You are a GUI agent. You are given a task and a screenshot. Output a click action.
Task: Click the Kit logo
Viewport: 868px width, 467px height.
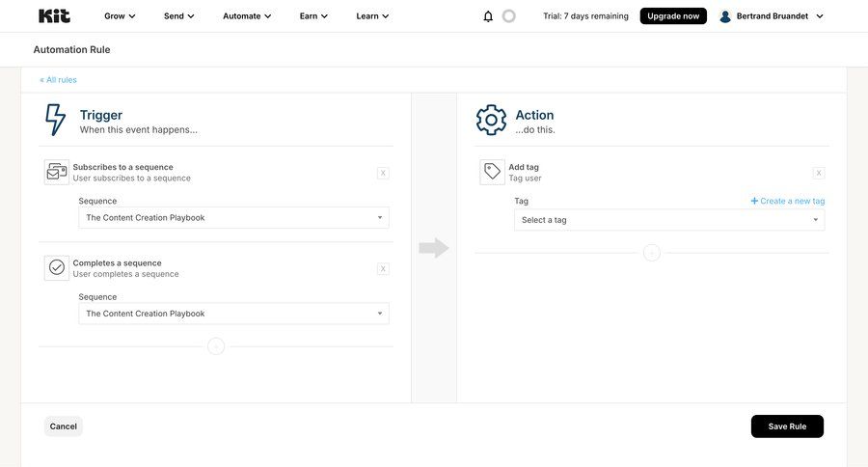[x=54, y=16]
